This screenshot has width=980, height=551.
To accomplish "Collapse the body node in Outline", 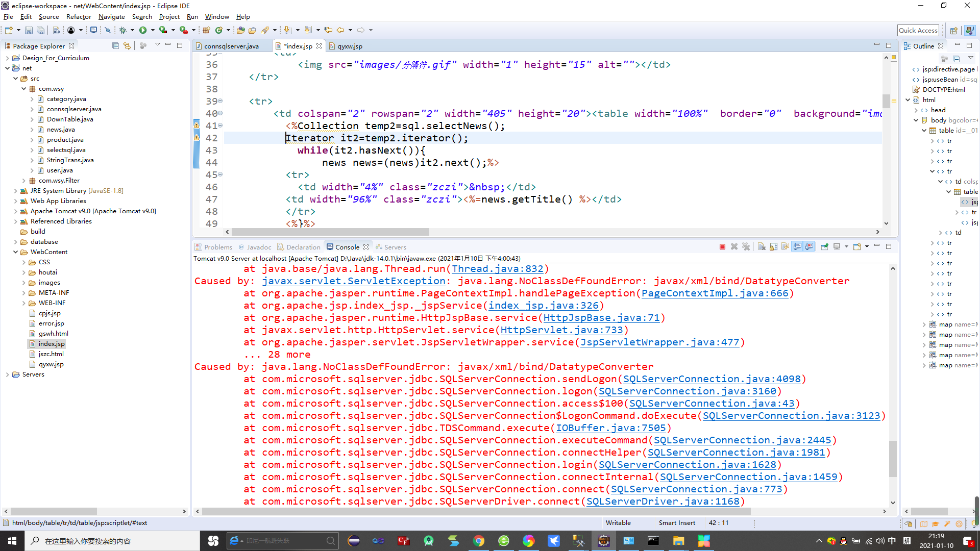I will point(916,120).
